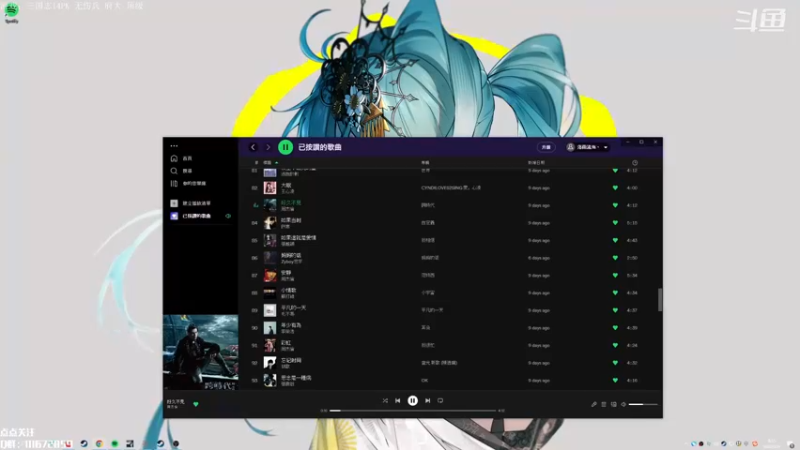
Task: Click the now-playing song title in bottom bar
Action: click(176, 402)
